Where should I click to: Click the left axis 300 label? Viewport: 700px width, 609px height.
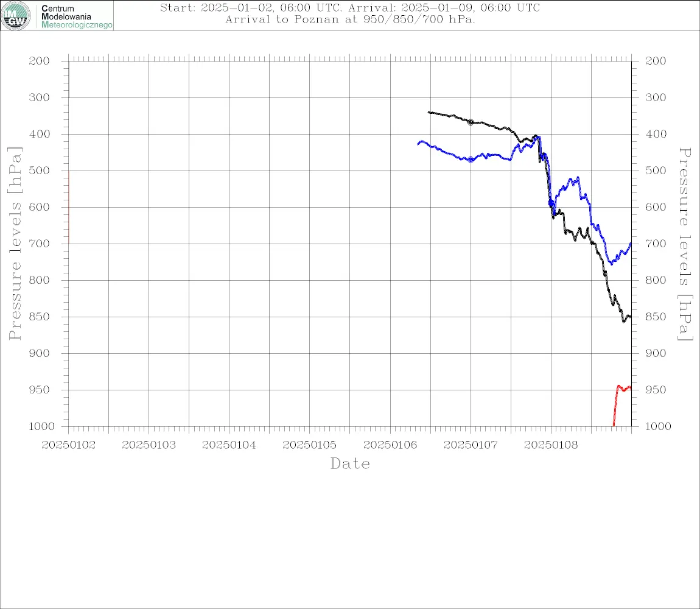40,97
